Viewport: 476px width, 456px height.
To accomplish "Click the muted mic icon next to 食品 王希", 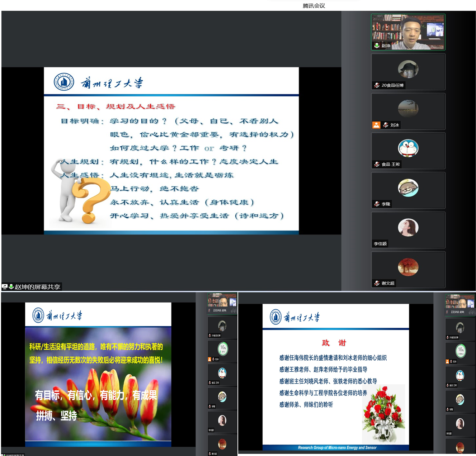I will coord(377,164).
